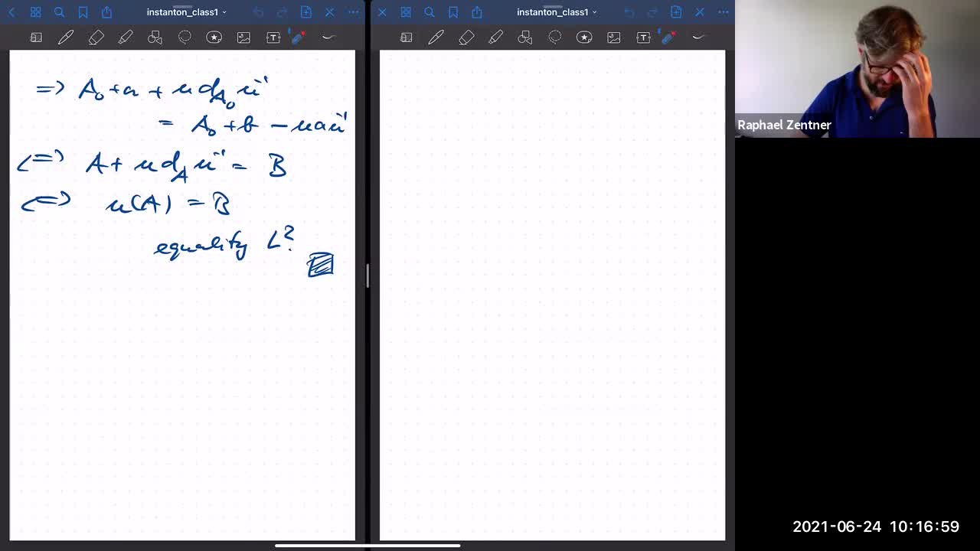Screen dimensions: 980x551
Task: Redo stroke in the left pane
Action: [282, 12]
